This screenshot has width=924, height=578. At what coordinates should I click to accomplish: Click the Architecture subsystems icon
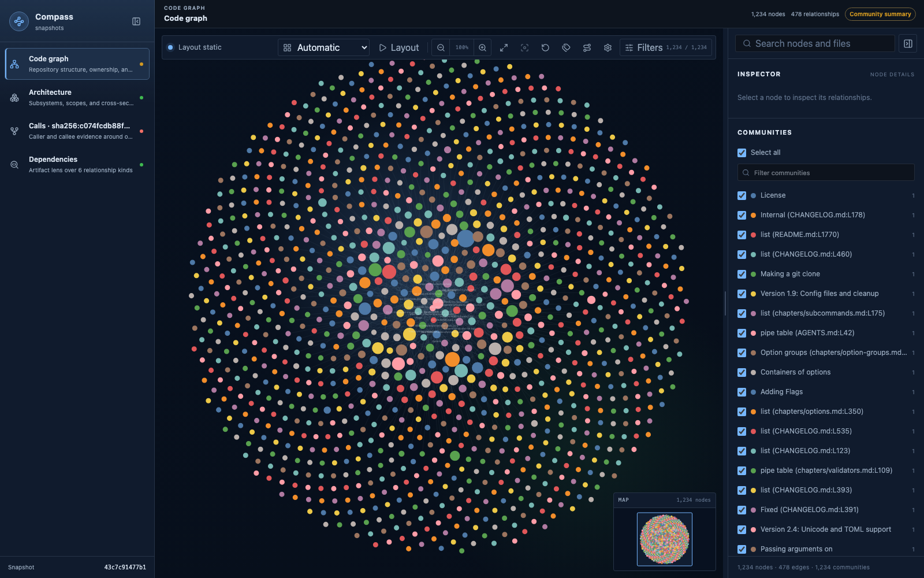(14, 98)
